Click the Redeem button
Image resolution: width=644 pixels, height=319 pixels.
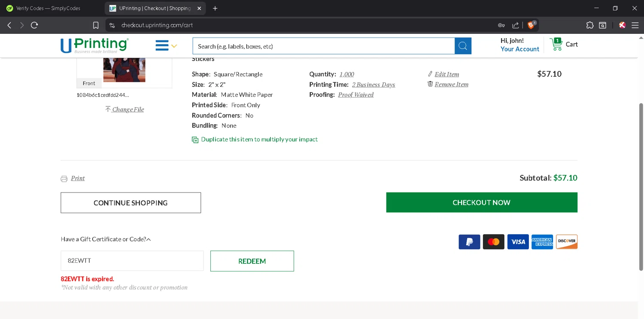pos(252,261)
